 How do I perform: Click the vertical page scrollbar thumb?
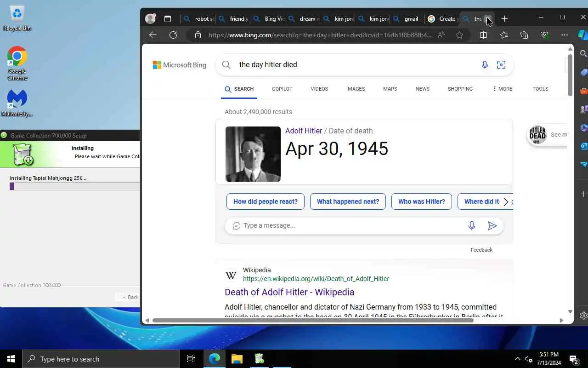tap(570, 75)
